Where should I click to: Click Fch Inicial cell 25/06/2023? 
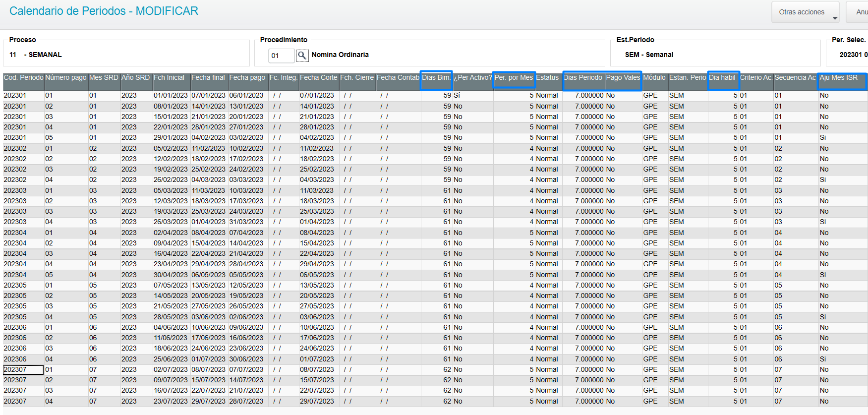[171, 359]
